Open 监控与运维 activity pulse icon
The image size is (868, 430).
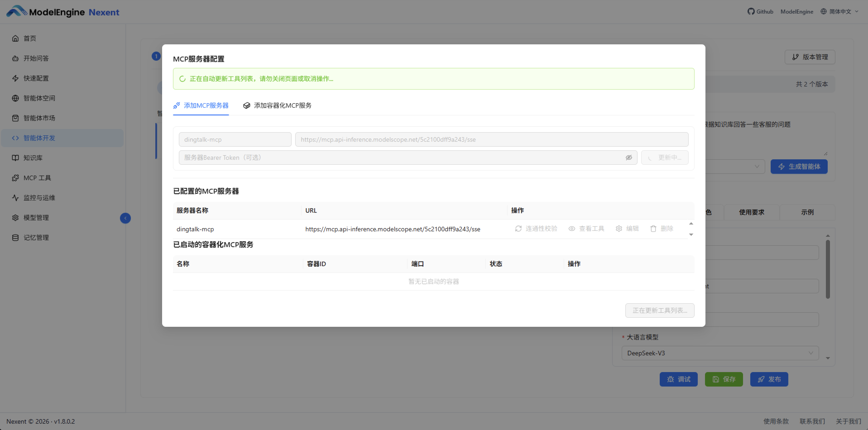click(15, 198)
